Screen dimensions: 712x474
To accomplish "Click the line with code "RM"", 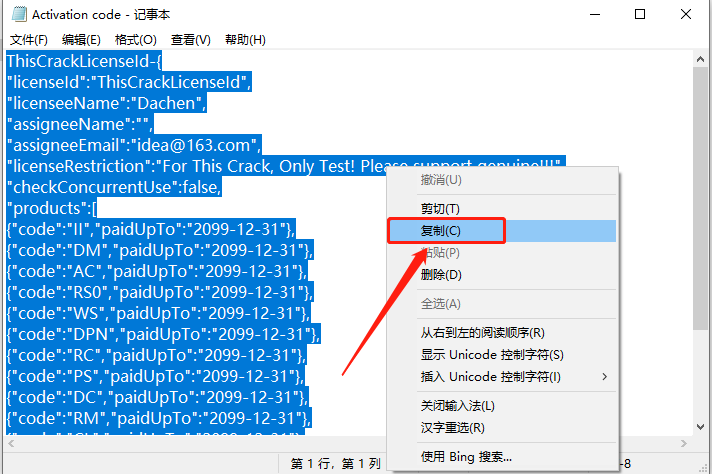I will pos(159,418).
